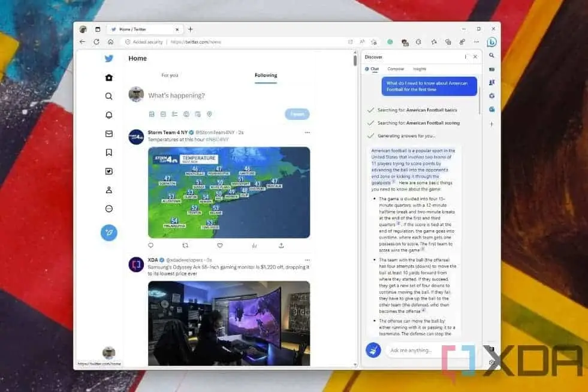Click the account avatar at Twitter sidebar bottom
This screenshot has height=392, width=588.
pyautogui.click(x=108, y=352)
